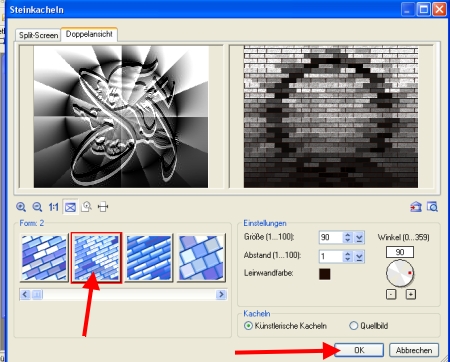Set preview zoom to 1:1
Image resolution: width=450 pixels, height=362 pixels.
click(x=53, y=207)
